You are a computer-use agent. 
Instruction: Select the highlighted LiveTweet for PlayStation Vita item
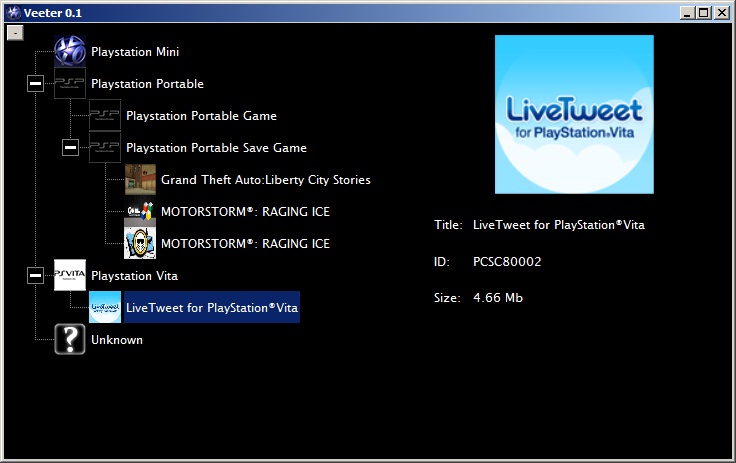tap(212, 307)
